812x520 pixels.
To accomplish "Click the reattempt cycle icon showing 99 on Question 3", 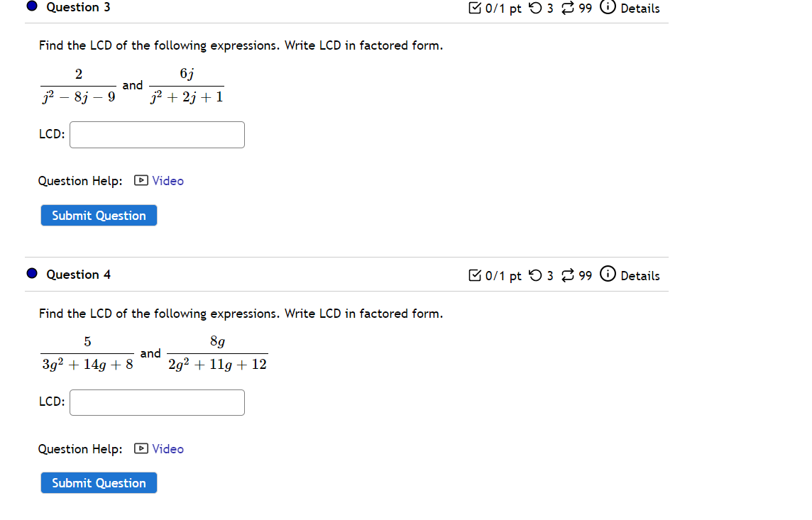I will [x=567, y=8].
